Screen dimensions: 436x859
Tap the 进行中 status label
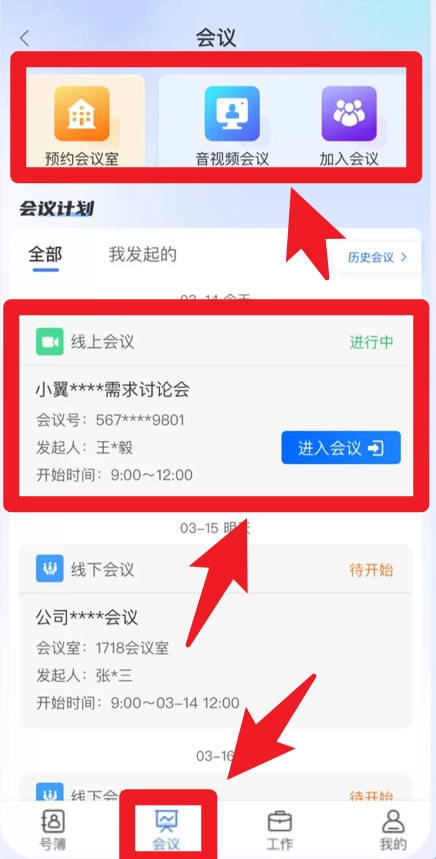[371, 342]
